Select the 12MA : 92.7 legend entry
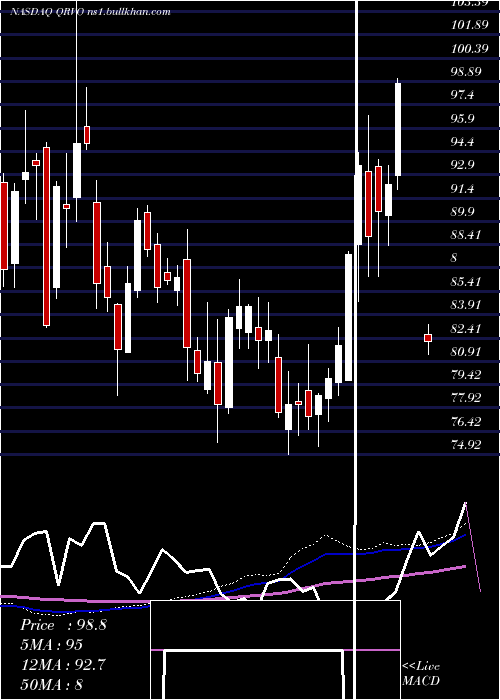 pyautogui.click(x=63, y=665)
